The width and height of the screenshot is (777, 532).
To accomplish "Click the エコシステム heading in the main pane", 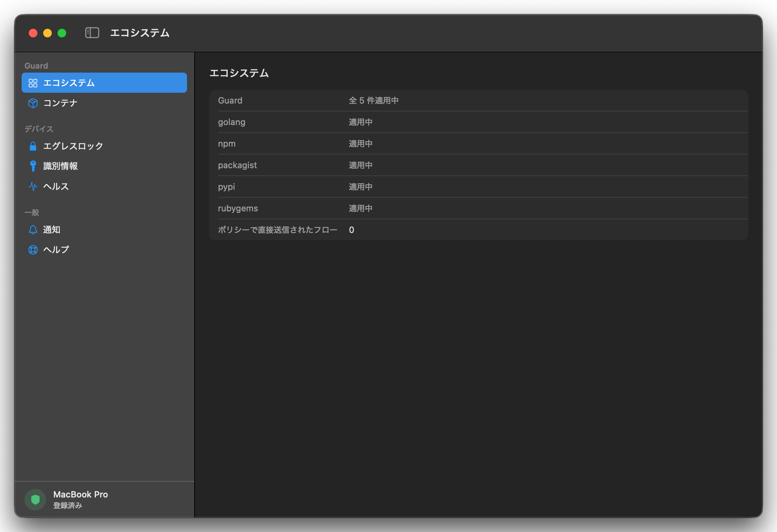I will [x=239, y=73].
